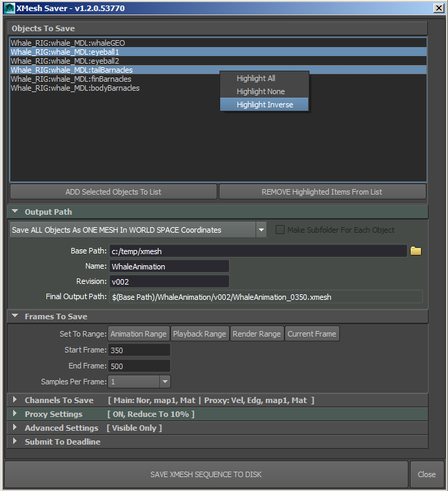
Task: Collapse the Output Path section
Action: click(15, 212)
